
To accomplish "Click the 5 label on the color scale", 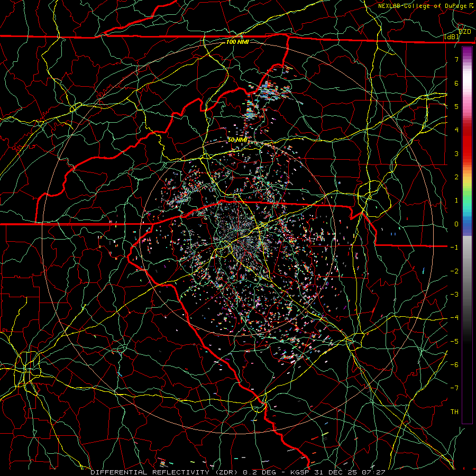I will (456, 106).
